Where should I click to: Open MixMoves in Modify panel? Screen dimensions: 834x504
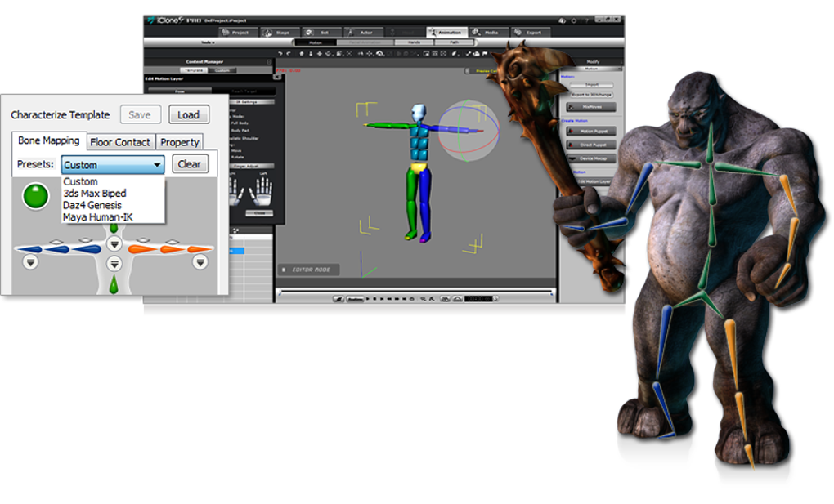591,107
